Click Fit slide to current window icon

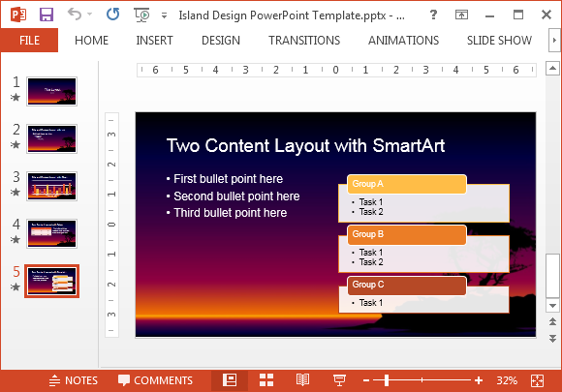[x=537, y=380]
